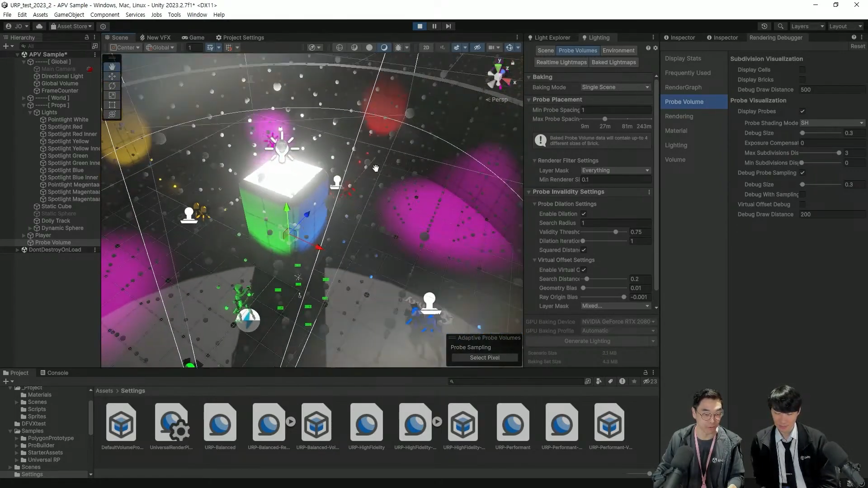Select the Move tool in scene
Viewport: 868px width, 488px height.
click(x=112, y=76)
